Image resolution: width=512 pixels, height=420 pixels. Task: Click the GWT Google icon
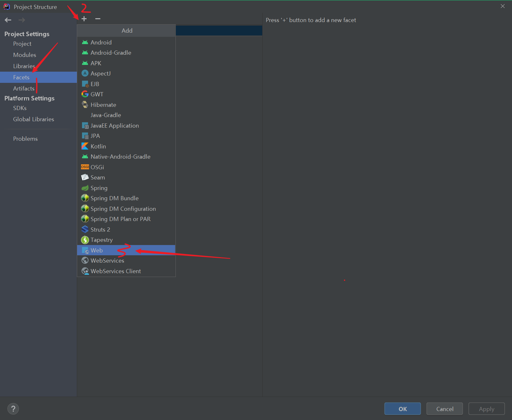coord(85,94)
